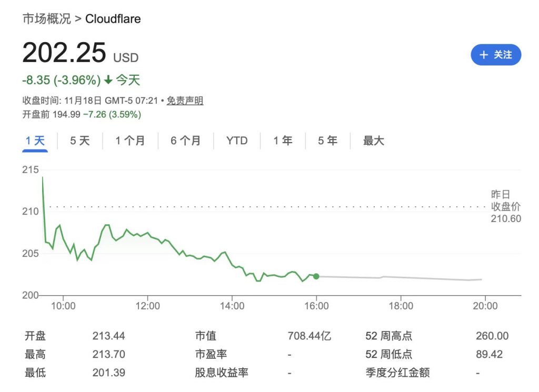Click the 202.25 current price figure
Screen dimensions: 539x392
[x=64, y=53]
